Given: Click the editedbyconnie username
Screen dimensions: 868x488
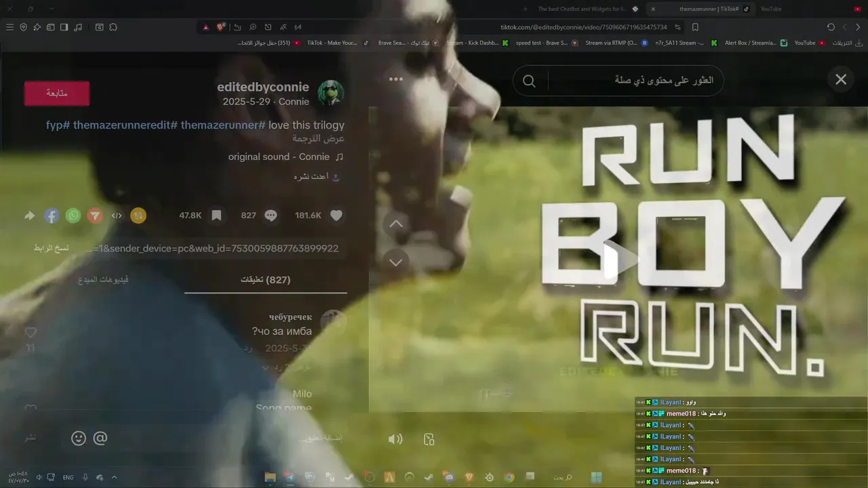Looking at the screenshot, I should tap(263, 87).
